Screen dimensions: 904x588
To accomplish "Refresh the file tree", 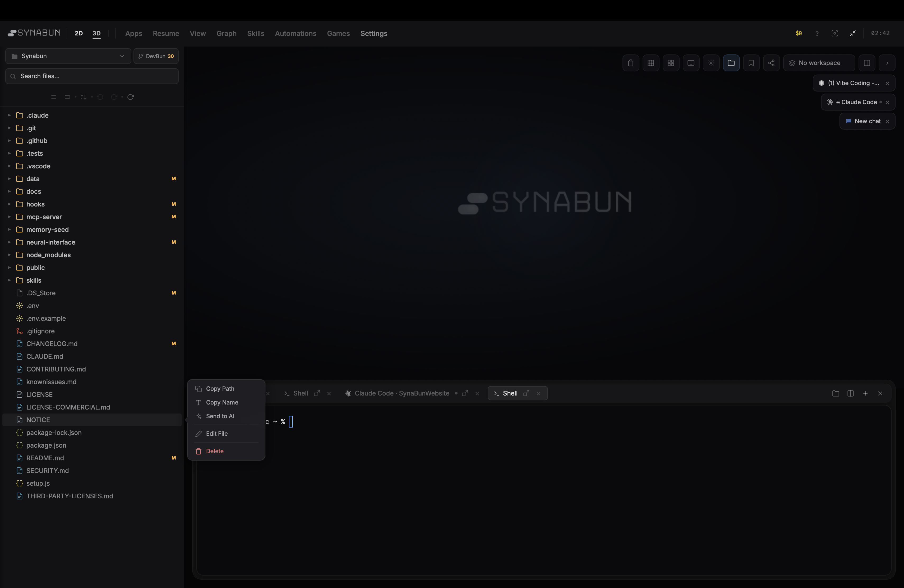I will (x=131, y=97).
